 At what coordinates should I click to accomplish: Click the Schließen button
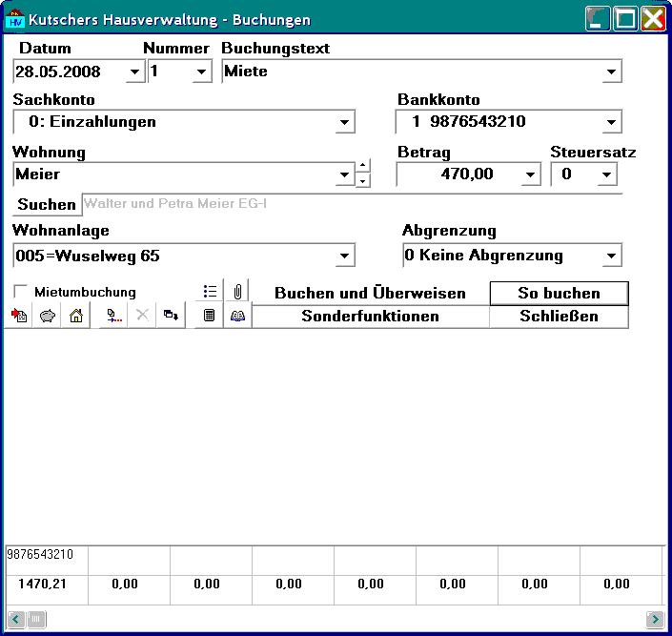(x=559, y=317)
